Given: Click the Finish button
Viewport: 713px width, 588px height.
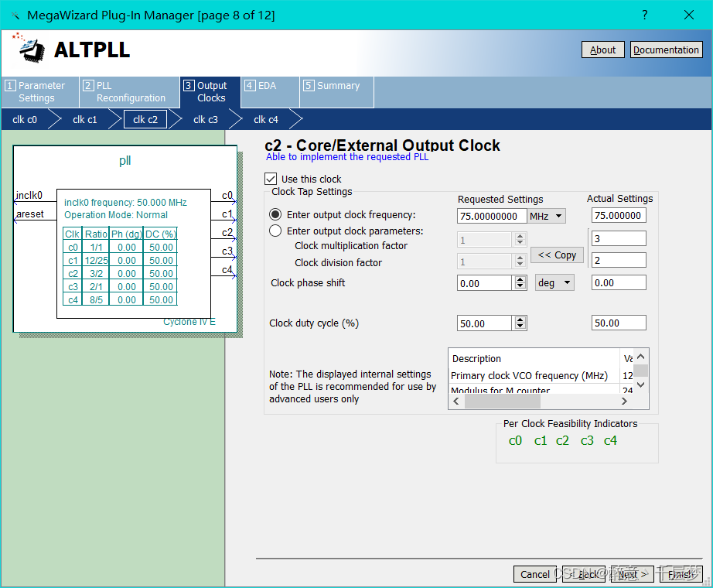Looking at the screenshot, I should [681, 574].
